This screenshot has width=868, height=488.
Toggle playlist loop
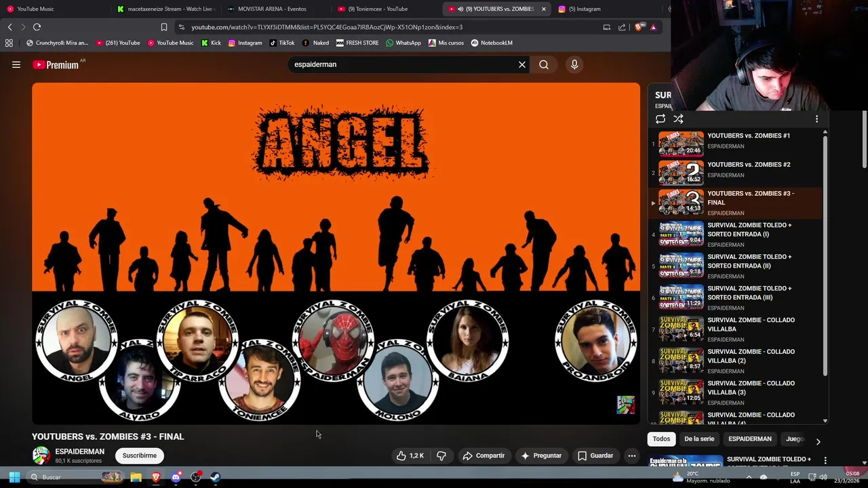(x=660, y=119)
